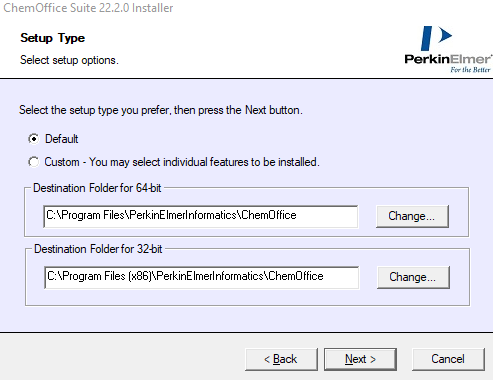Click the Setup Type heading
Image resolution: width=493 pixels, height=380 pixels.
pyautogui.click(x=52, y=38)
